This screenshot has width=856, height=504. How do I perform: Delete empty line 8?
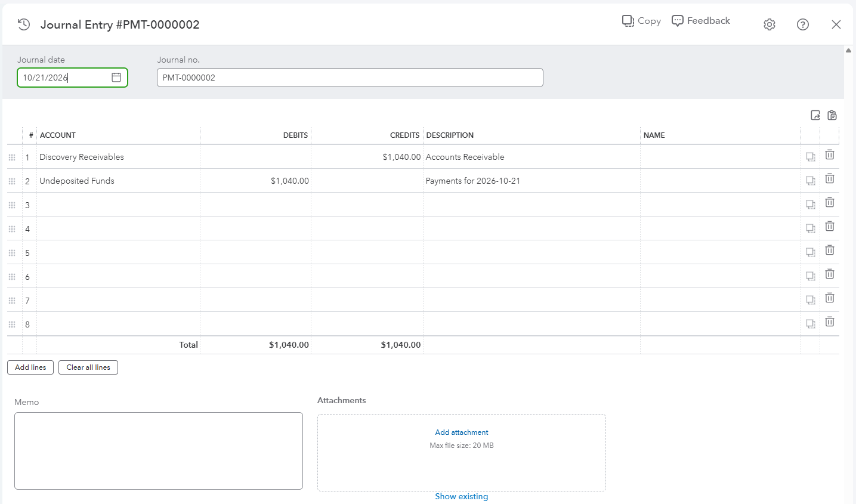pyautogui.click(x=830, y=322)
